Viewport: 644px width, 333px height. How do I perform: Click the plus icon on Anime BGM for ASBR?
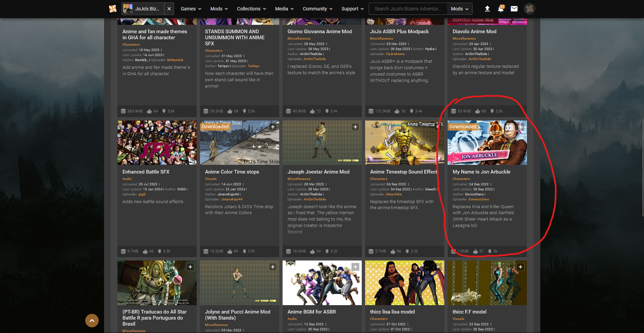[355, 267]
